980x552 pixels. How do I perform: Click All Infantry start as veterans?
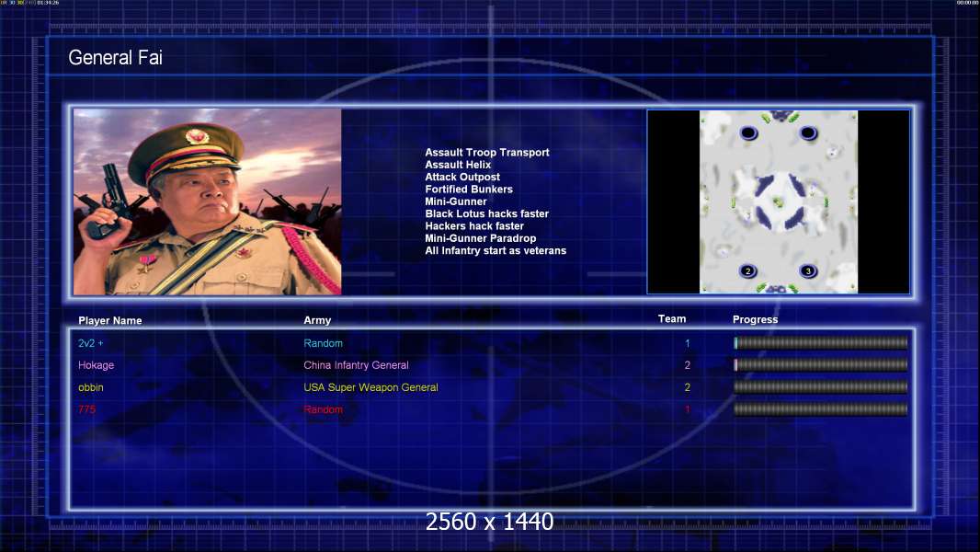(x=496, y=250)
